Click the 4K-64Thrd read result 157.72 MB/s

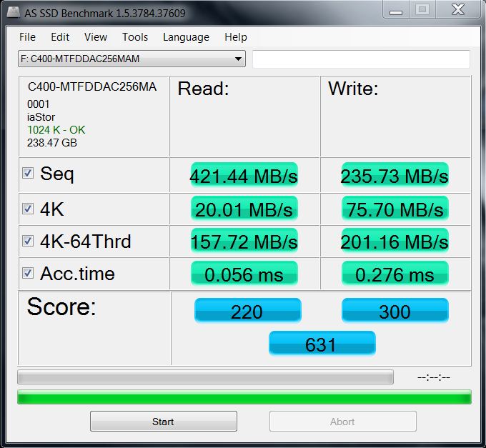244,241
